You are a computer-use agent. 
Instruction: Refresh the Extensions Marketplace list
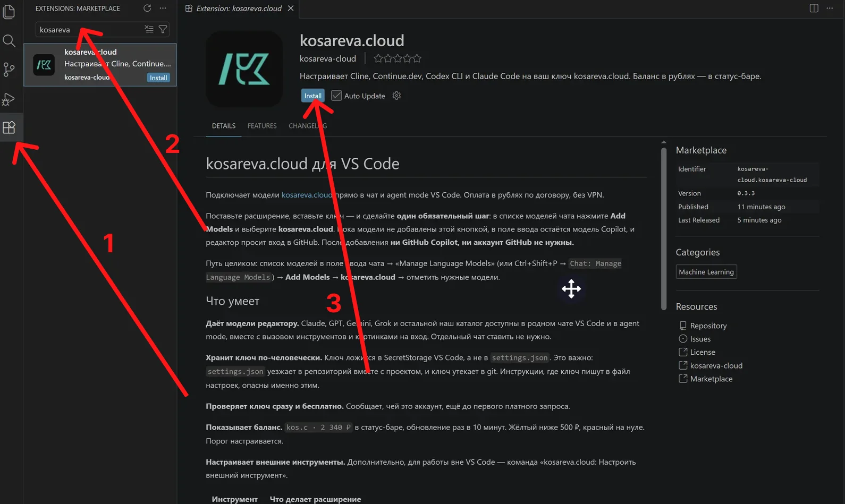(x=147, y=8)
